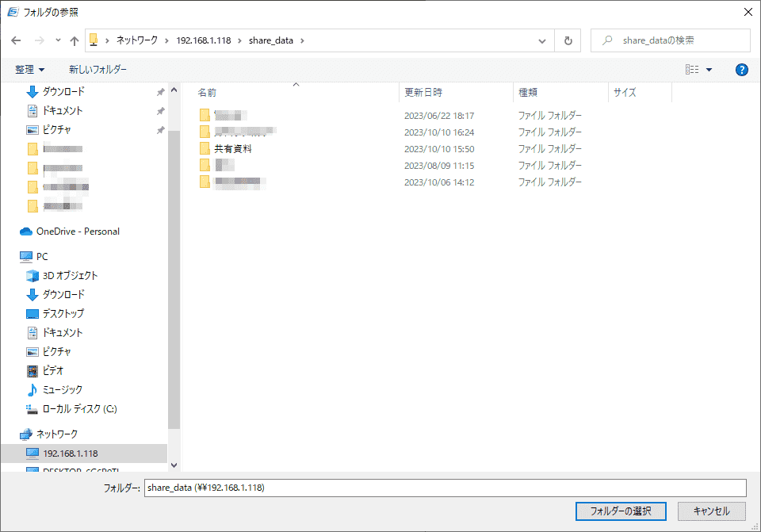Expand view options dropdown arrow
761x532 pixels.
709,70
